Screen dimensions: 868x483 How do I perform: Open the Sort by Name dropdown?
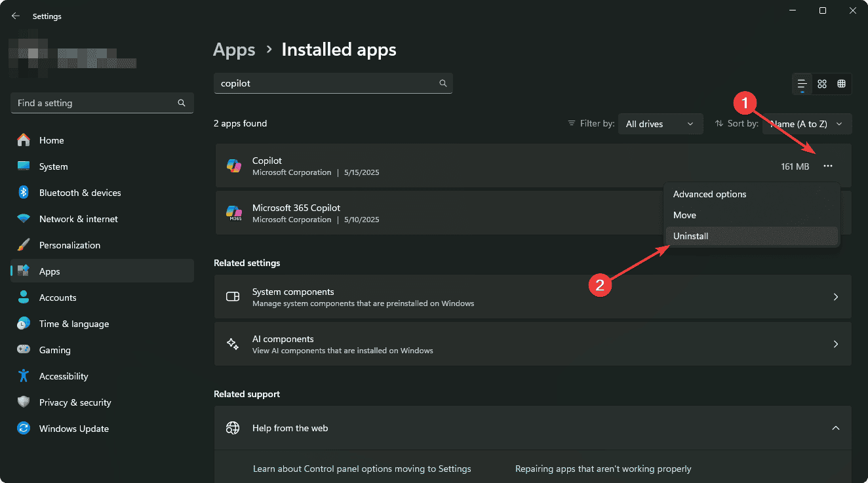tap(807, 124)
